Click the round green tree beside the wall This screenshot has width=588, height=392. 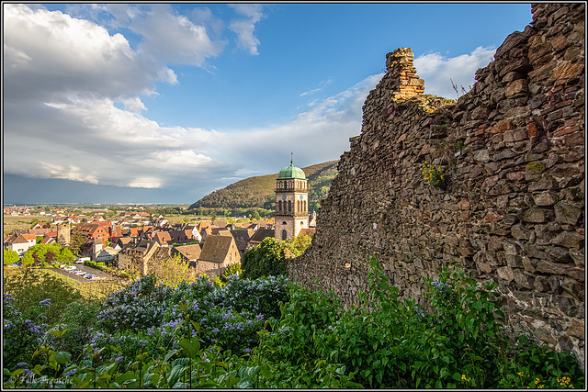click(x=266, y=258)
